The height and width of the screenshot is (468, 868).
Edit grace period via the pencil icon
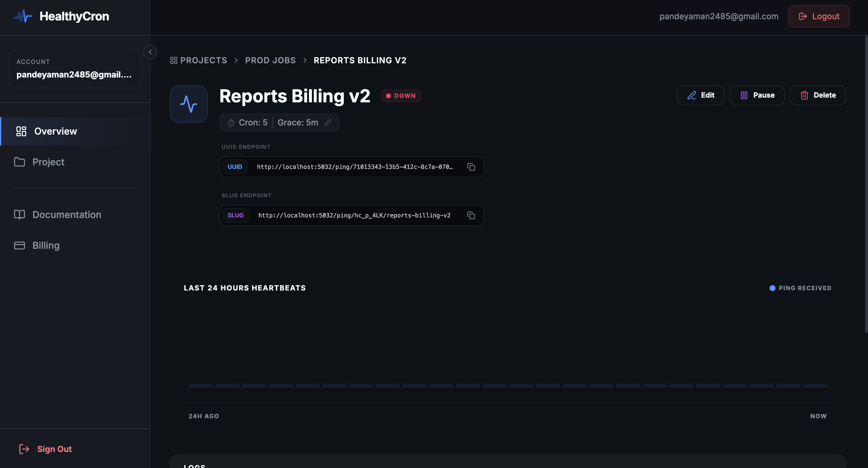pyautogui.click(x=328, y=122)
